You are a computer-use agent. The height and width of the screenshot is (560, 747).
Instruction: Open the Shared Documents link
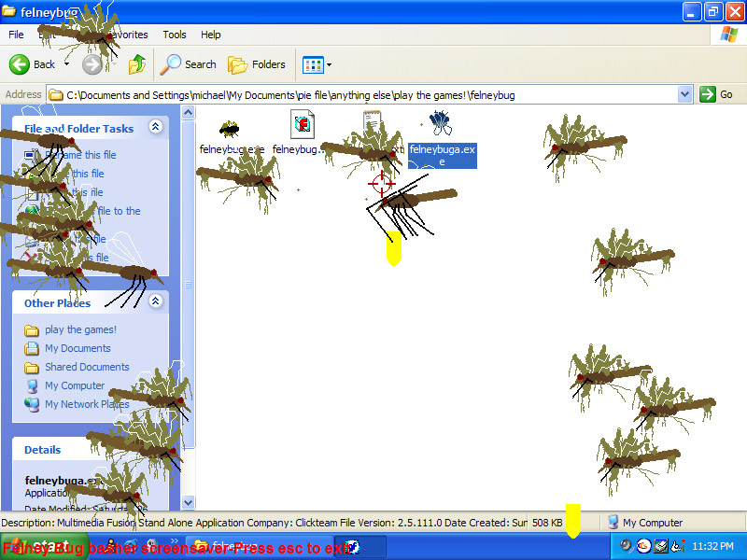coord(87,367)
